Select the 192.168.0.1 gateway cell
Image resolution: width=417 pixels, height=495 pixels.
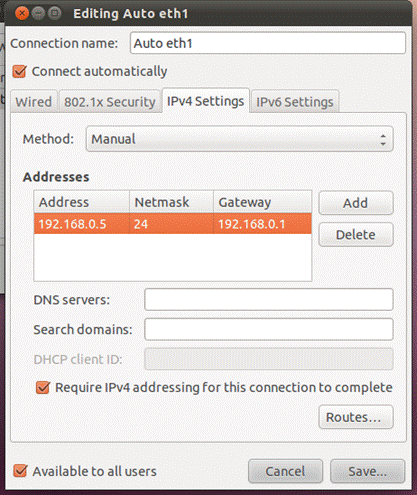point(262,224)
